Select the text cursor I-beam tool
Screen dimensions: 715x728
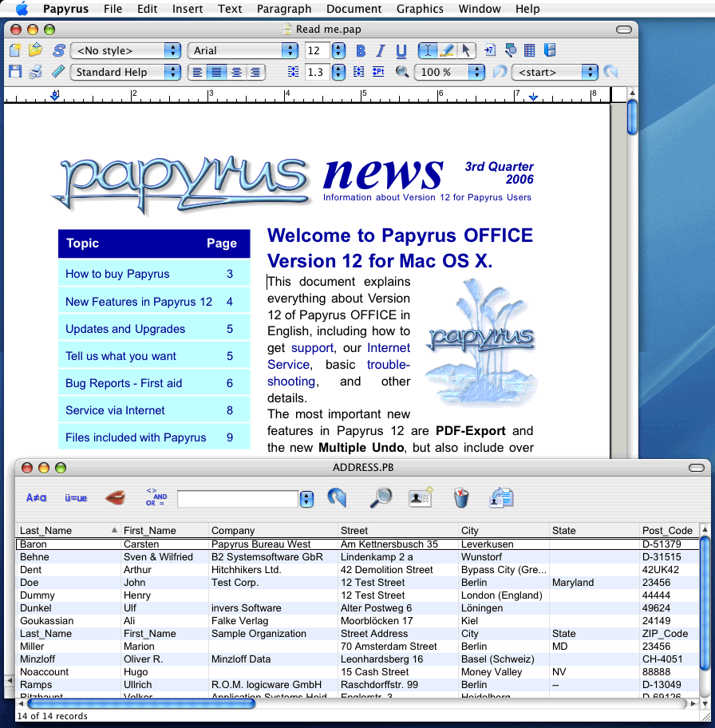(x=428, y=50)
